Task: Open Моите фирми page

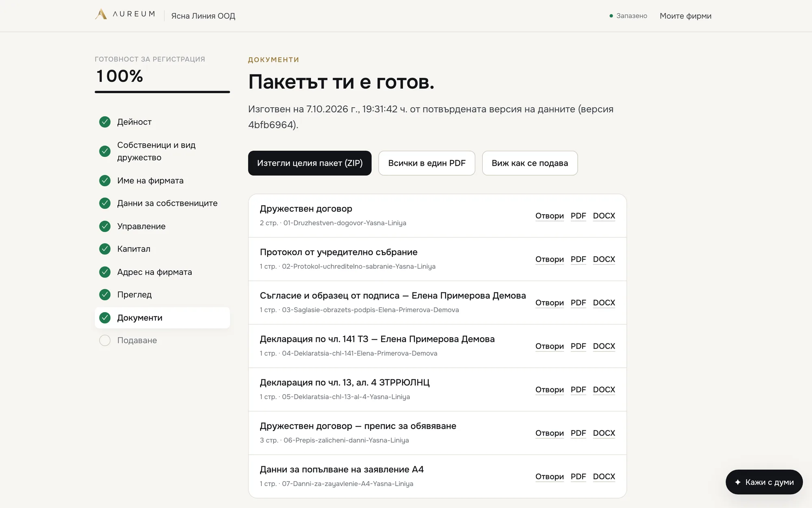Action: 685,16
